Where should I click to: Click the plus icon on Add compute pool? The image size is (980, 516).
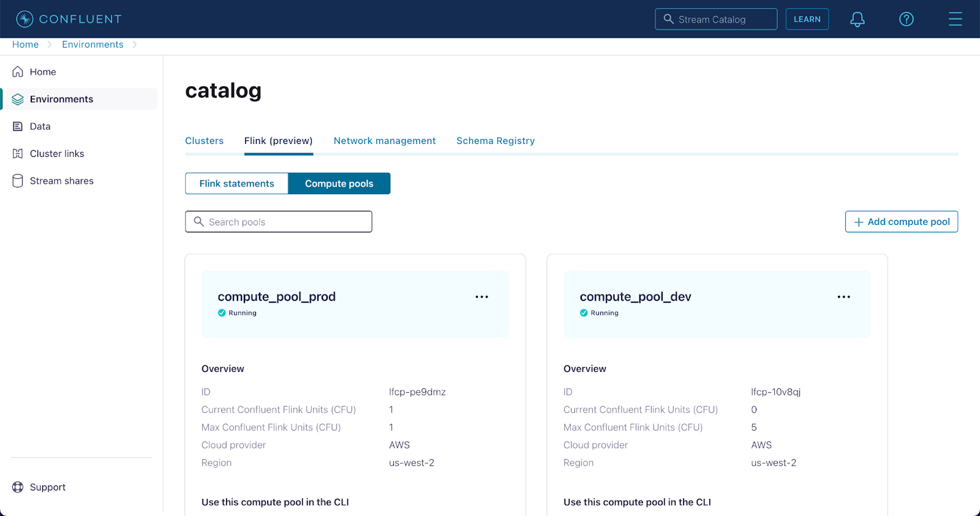859,222
